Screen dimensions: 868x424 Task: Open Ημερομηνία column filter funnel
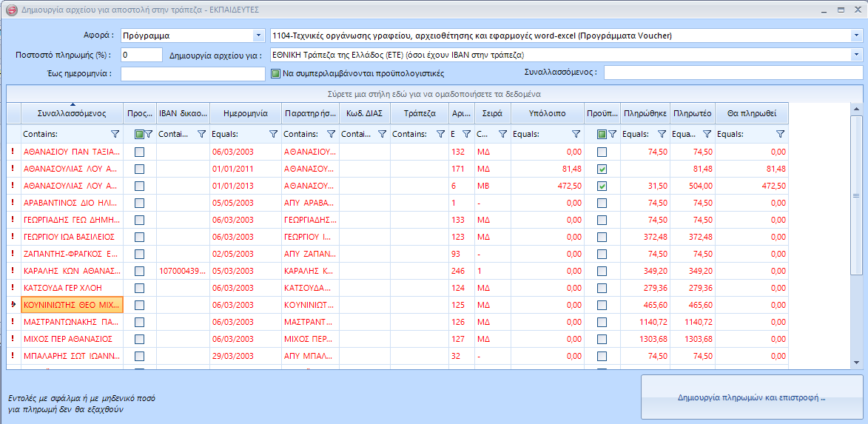tap(273, 134)
